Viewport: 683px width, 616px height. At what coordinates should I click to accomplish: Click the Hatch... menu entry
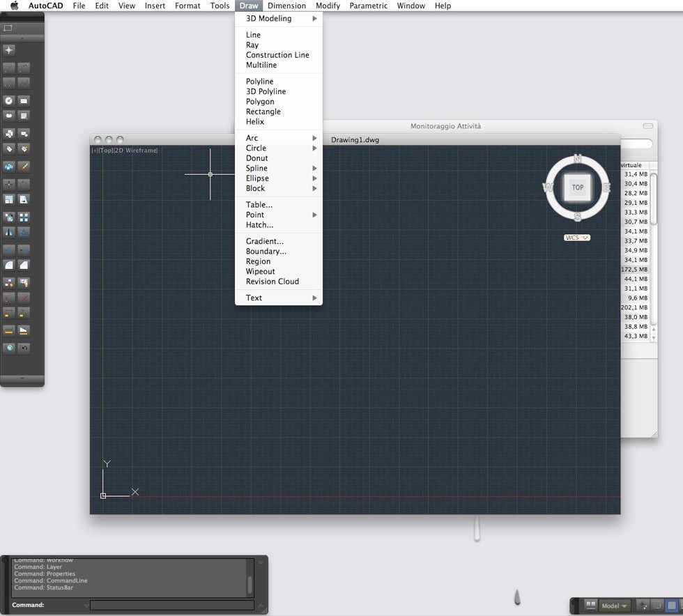pos(259,225)
